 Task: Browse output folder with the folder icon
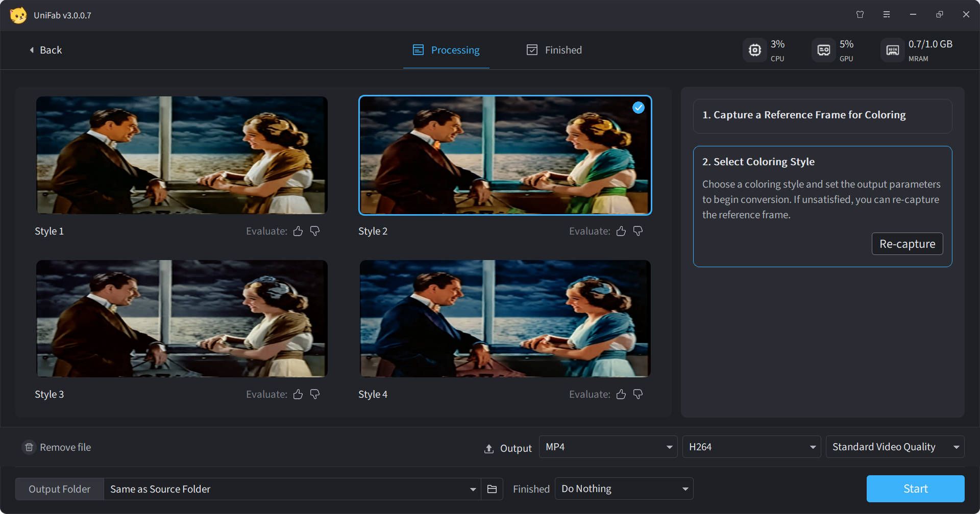point(492,489)
